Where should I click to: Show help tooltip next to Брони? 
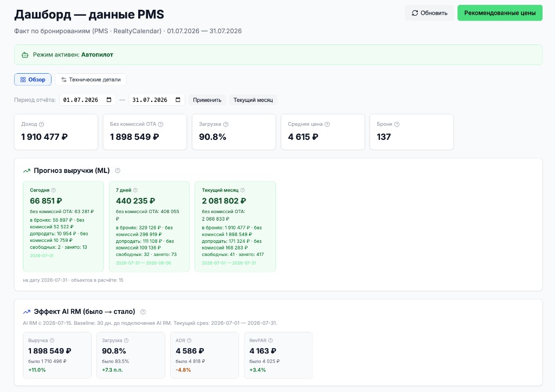click(x=397, y=124)
